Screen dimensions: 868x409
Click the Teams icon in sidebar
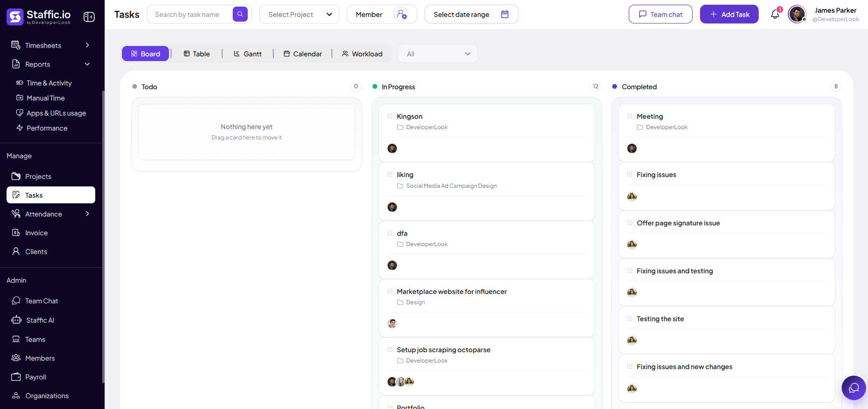pos(16,339)
